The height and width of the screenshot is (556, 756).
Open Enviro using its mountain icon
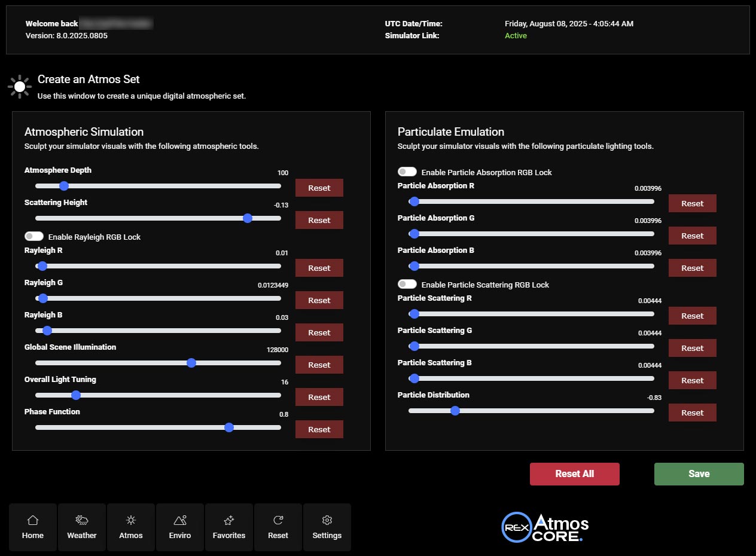[179, 520]
